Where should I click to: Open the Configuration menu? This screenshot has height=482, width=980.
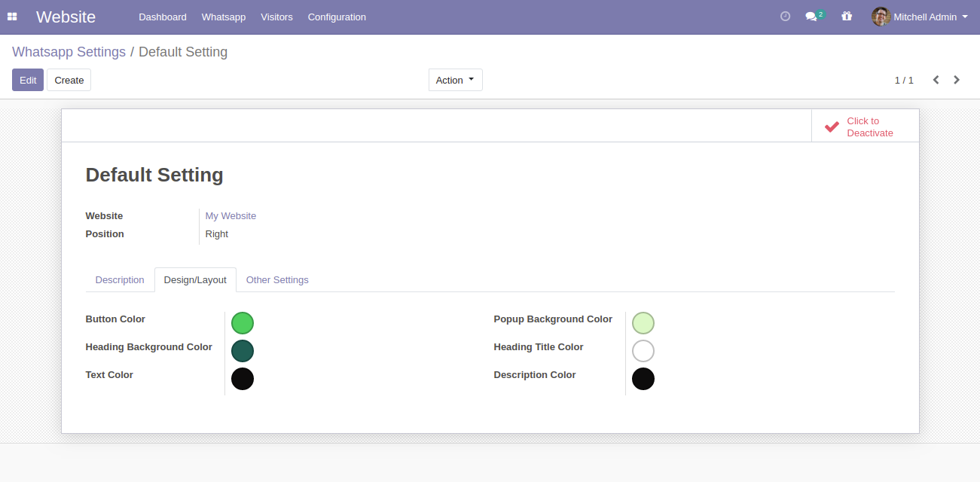(x=337, y=17)
